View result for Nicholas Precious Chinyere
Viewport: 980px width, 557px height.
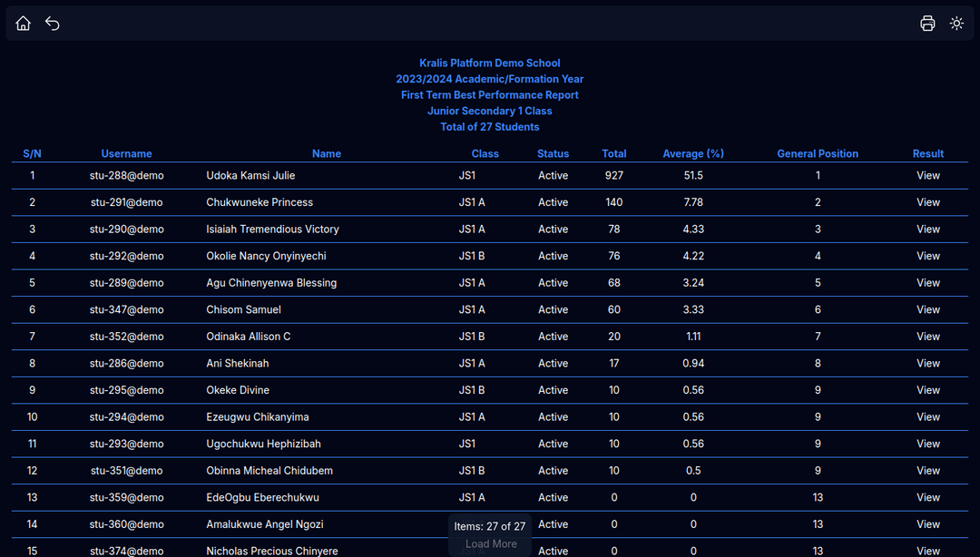pyautogui.click(x=928, y=551)
